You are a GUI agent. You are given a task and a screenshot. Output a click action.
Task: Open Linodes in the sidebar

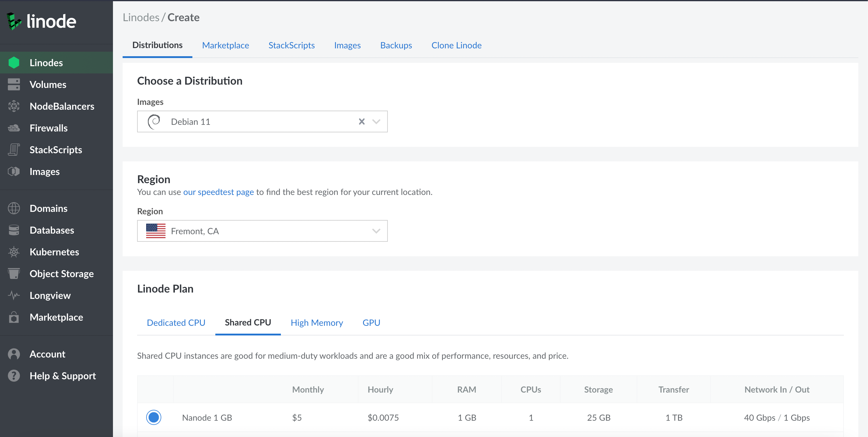coord(56,63)
